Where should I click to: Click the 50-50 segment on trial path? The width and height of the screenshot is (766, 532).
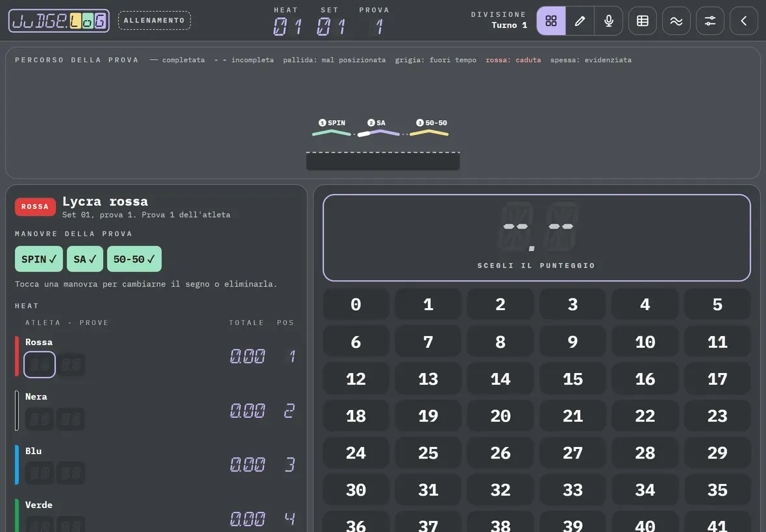tap(429, 133)
